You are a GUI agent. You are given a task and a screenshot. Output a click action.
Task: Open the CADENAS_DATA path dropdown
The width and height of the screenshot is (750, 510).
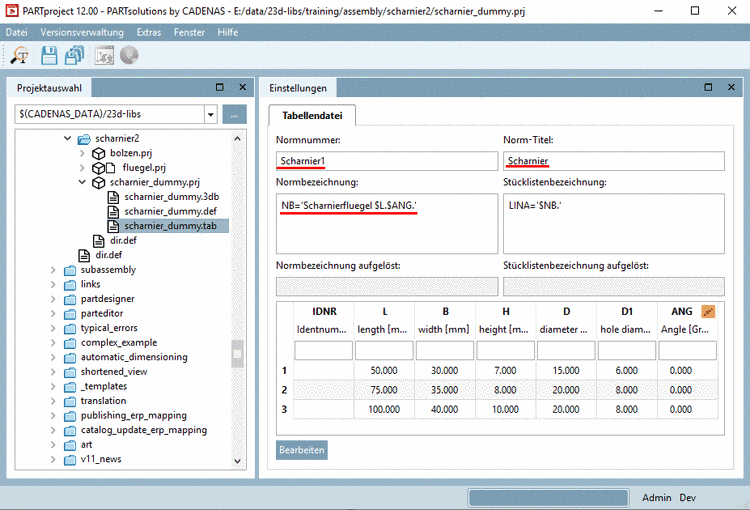click(x=210, y=115)
